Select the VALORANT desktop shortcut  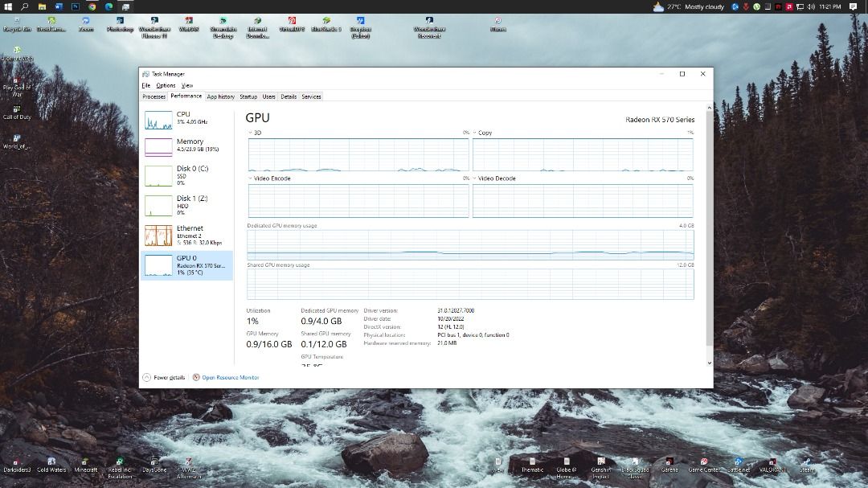[x=772, y=465]
